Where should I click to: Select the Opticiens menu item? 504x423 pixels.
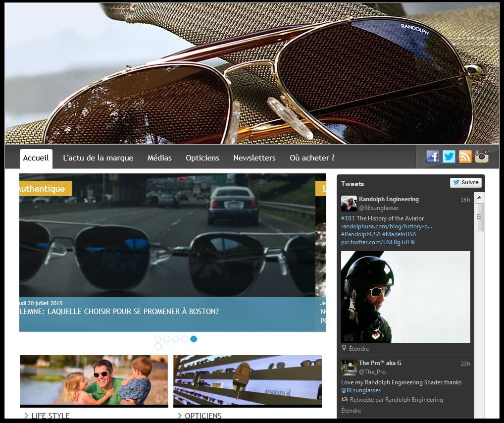click(202, 158)
